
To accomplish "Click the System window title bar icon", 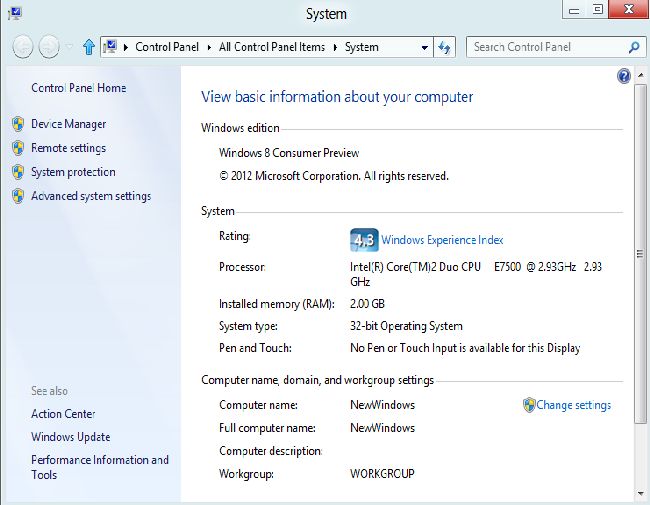I will coord(15,13).
